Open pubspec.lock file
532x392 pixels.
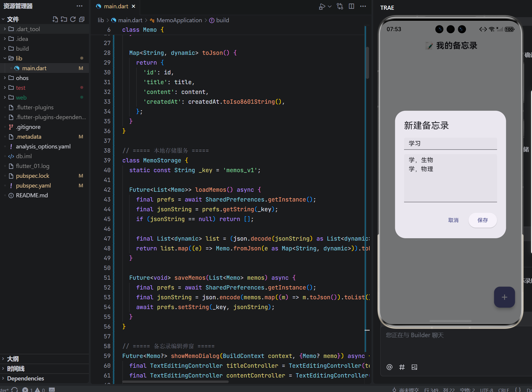(x=44, y=176)
